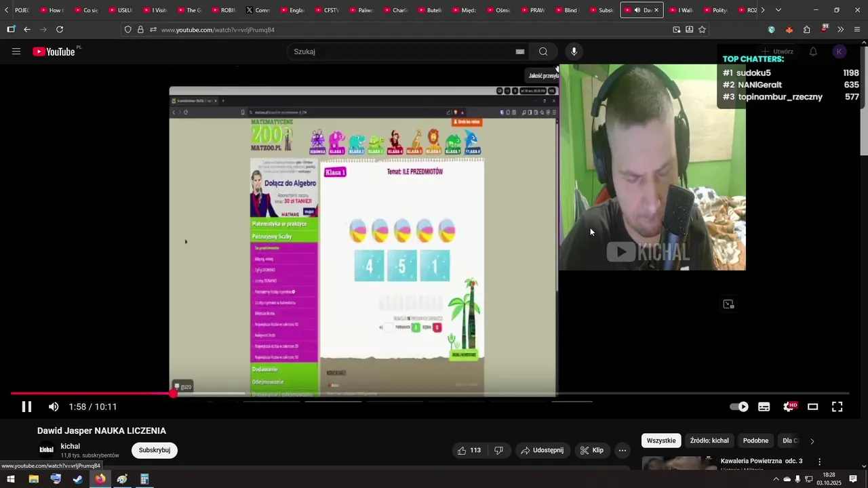Screen dimensions: 868x488
Task: Open YouTube notifications bell
Action: tap(813, 52)
